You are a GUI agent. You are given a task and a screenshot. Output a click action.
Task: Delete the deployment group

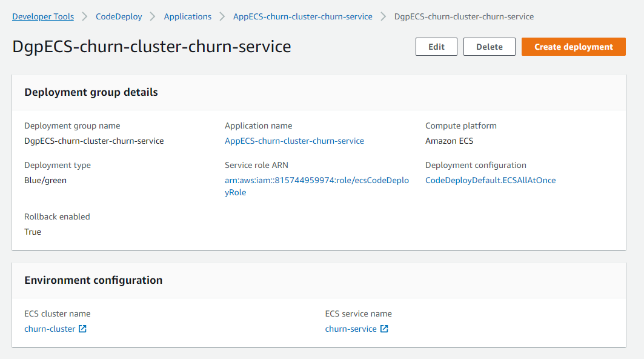pyautogui.click(x=489, y=47)
